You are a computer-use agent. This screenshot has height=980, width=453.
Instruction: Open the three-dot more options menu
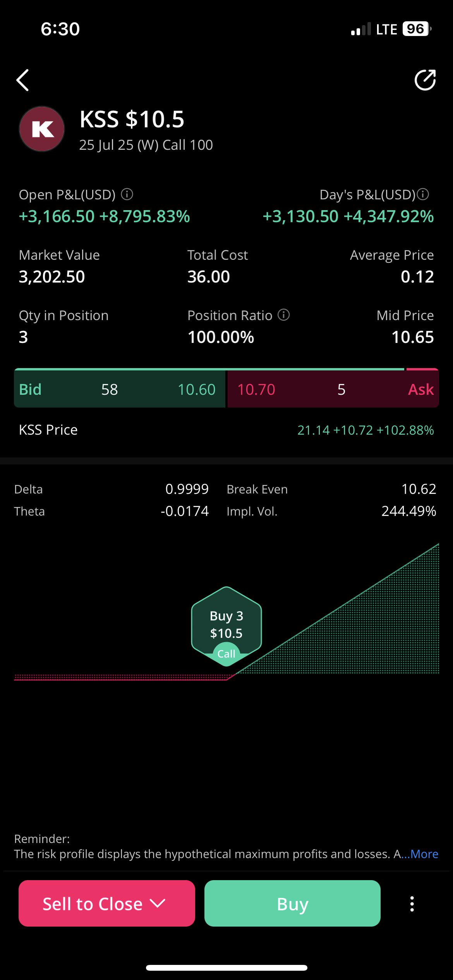[x=412, y=904]
